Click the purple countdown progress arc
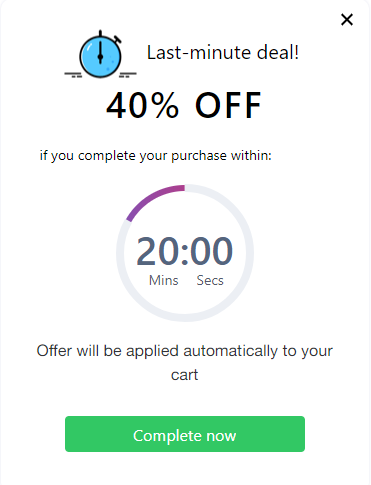The width and height of the screenshot is (371, 485). tap(152, 199)
